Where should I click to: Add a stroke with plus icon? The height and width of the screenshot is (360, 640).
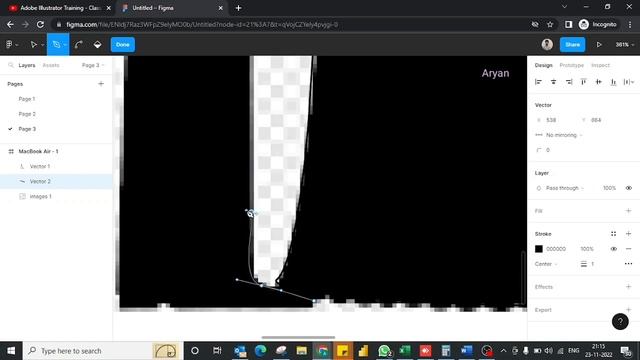point(629,234)
